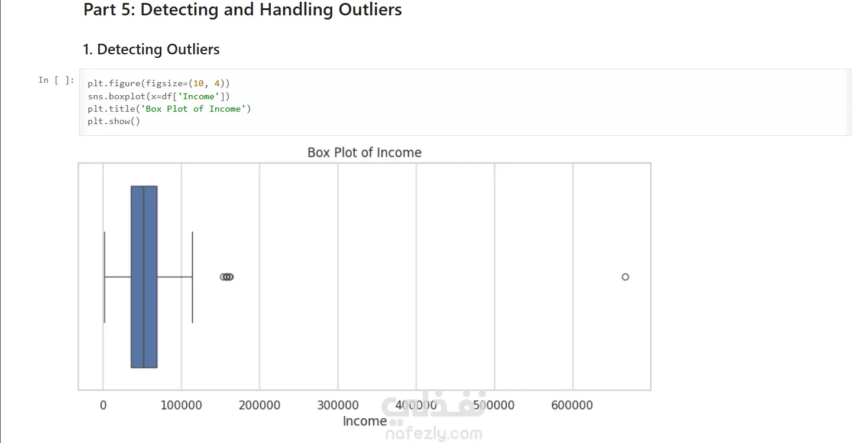Click the 600000 x-axis tick label
868x443 pixels.
pos(572,406)
